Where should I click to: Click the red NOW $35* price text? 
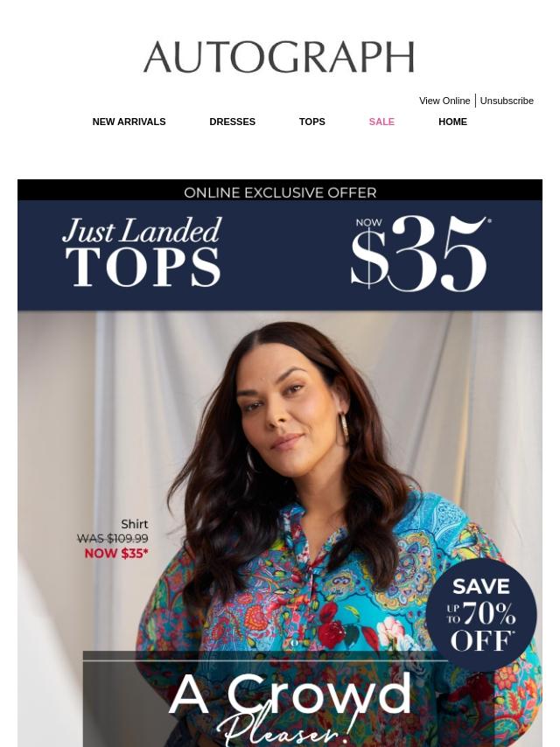coord(116,553)
